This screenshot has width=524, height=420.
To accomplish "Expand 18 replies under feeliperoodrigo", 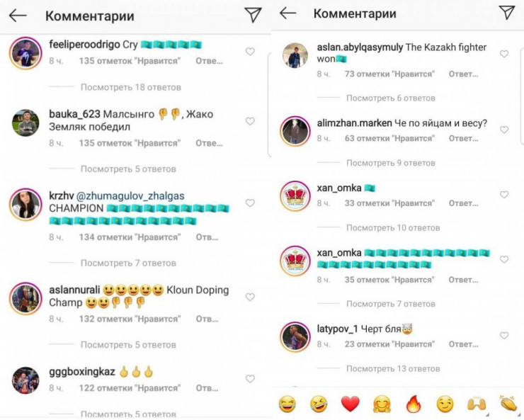I will click(x=131, y=87).
